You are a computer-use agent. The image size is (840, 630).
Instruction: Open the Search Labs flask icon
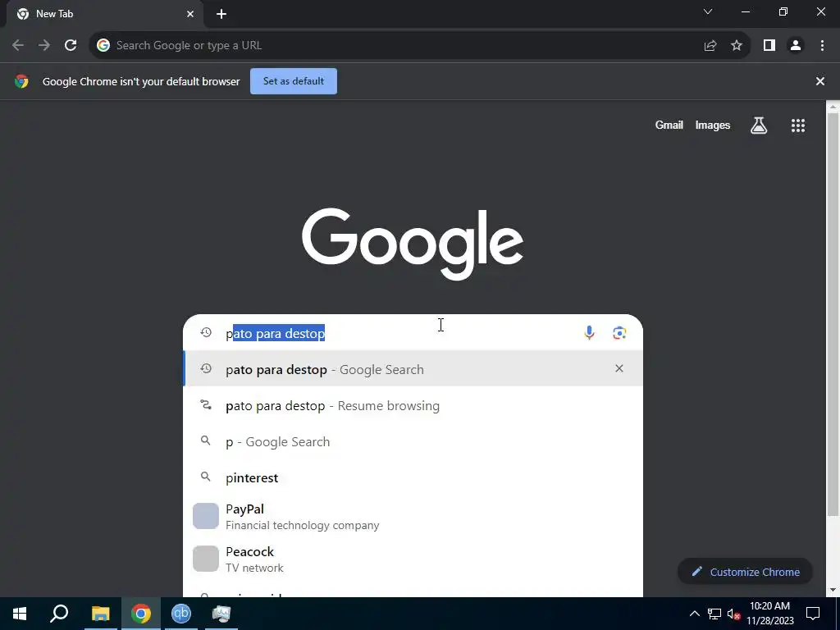(759, 126)
